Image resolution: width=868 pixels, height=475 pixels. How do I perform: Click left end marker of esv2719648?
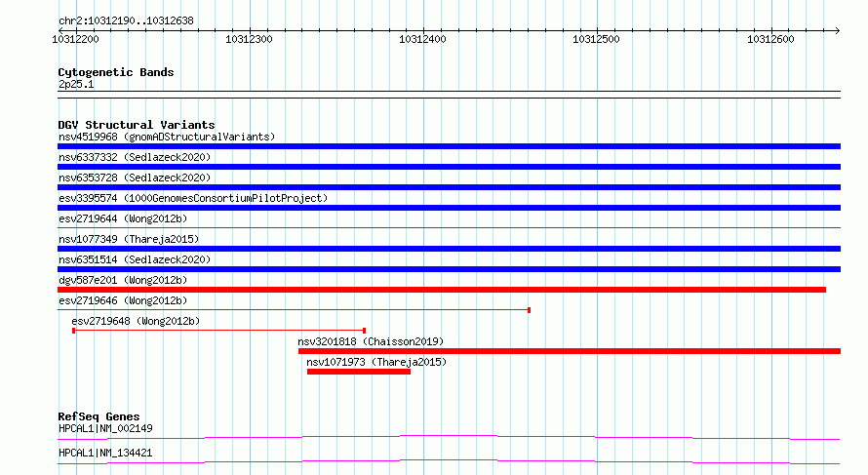coord(73,331)
